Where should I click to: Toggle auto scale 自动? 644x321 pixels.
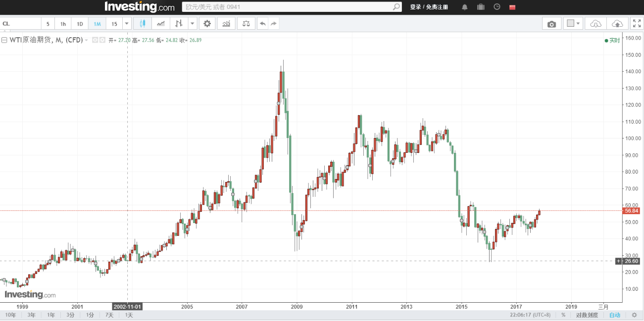(614, 315)
